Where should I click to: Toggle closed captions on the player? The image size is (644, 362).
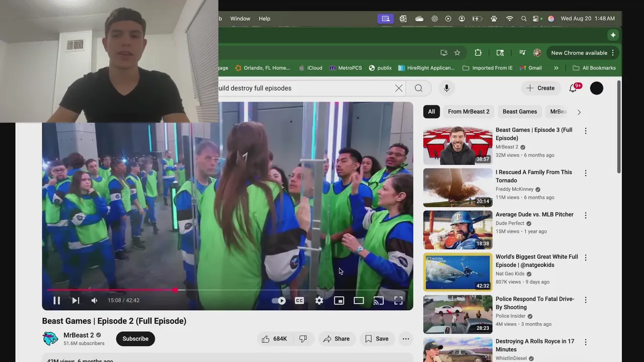click(299, 301)
